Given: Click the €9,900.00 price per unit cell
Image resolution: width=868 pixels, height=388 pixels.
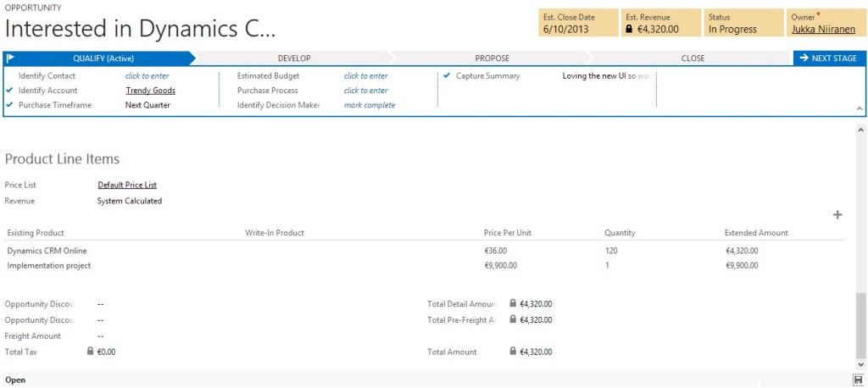Looking at the screenshot, I should [x=500, y=266].
